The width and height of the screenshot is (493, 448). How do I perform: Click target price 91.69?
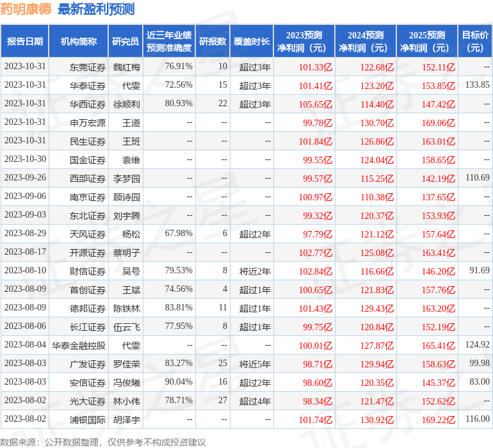click(480, 270)
